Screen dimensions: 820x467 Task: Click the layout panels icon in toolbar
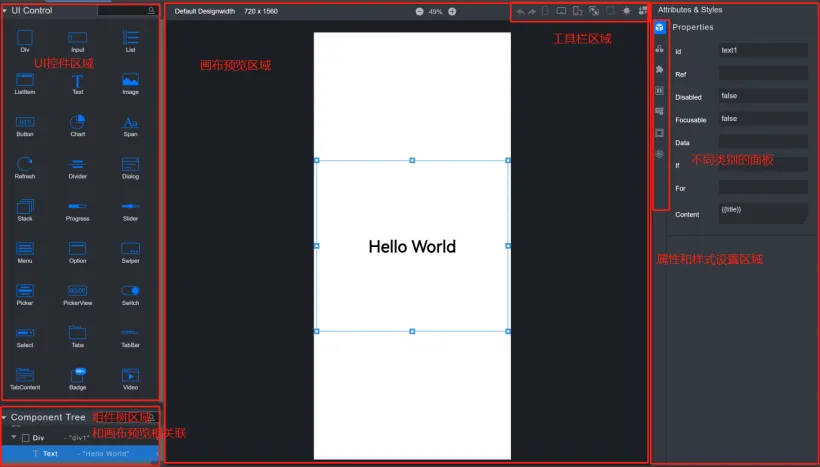(x=643, y=11)
